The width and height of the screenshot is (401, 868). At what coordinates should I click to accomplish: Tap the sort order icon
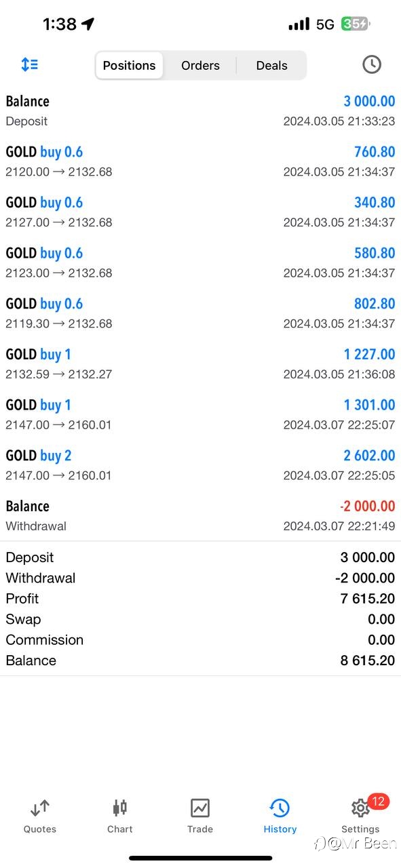tap(29, 65)
